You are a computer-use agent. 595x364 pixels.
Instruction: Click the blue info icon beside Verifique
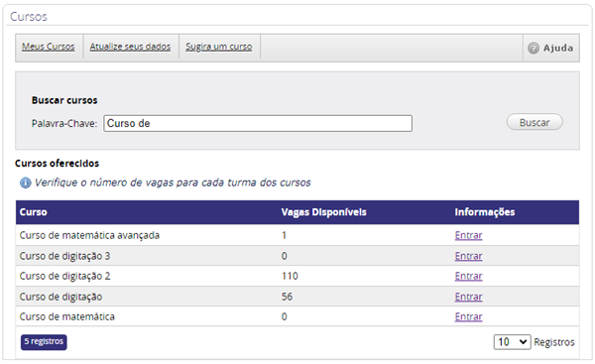tap(26, 182)
